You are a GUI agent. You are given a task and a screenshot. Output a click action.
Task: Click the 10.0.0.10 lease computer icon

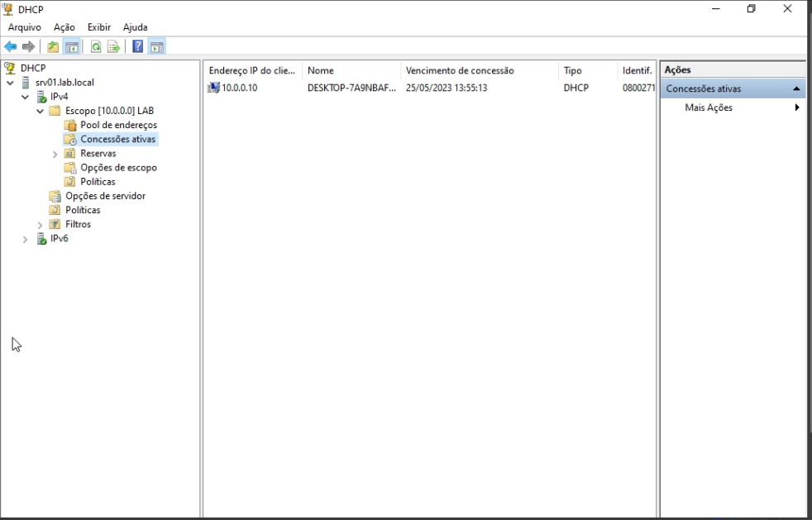[x=213, y=88]
